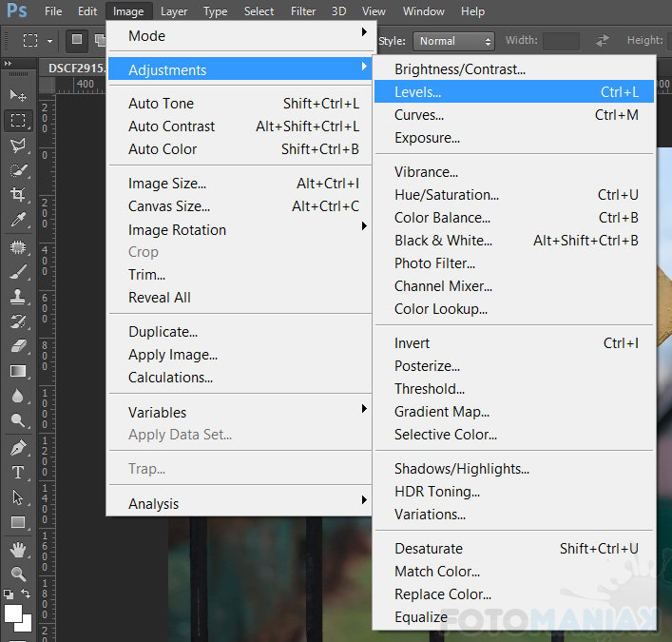This screenshot has width=672, height=642.
Task: Select Auto Tone from Image menu
Action: coord(241,104)
